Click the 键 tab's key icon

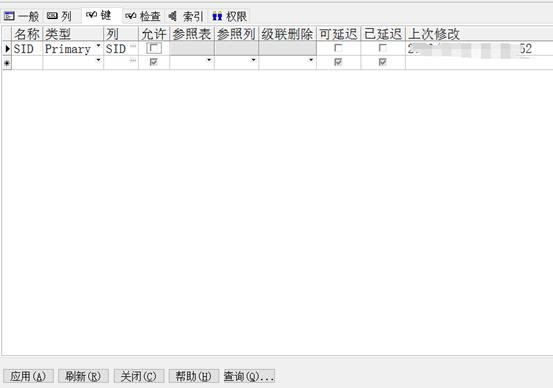pos(91,15)
